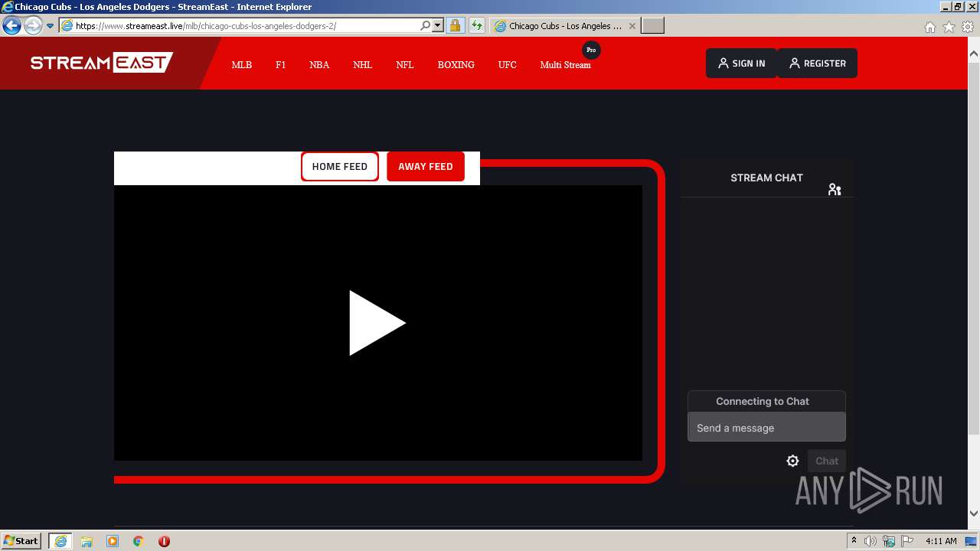Open the F1 section
This screenshot has width=980, height=551.
coord(281,65)
